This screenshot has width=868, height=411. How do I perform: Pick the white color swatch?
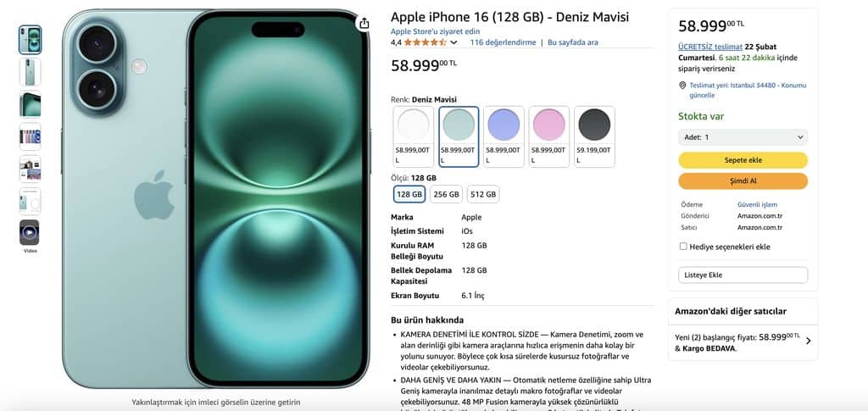(413, 136)
